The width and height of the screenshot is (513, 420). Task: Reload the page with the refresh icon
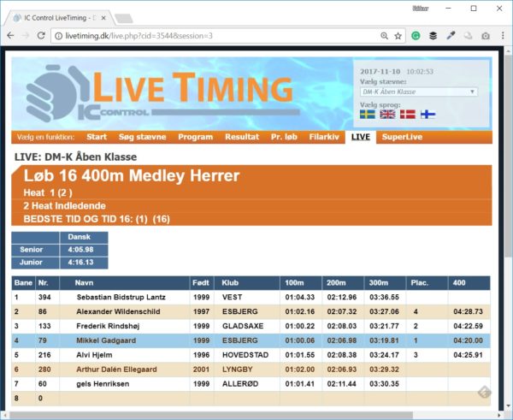41,36
